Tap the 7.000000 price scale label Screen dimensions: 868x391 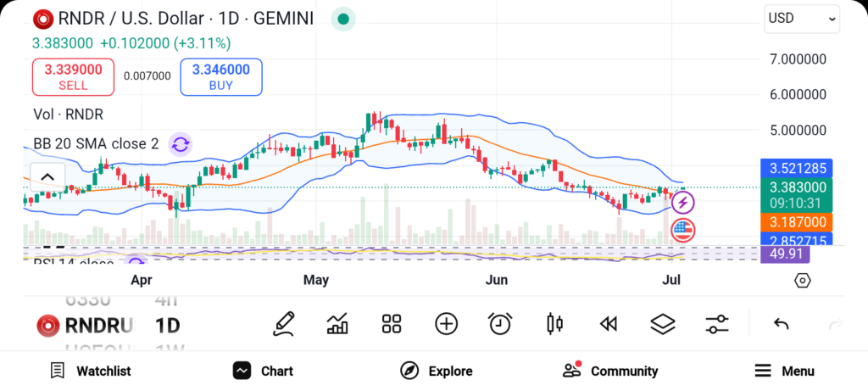point(798,59)
